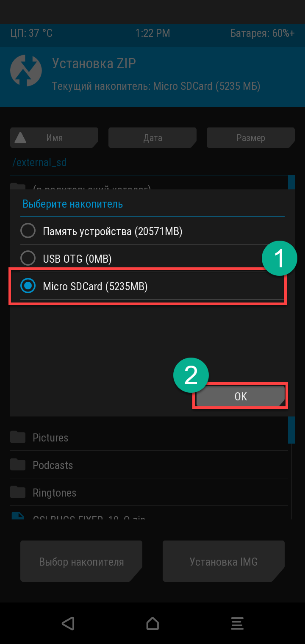Confirm storage choice with OK button
Screen dimensions: 305x644
tap(241, 396)
